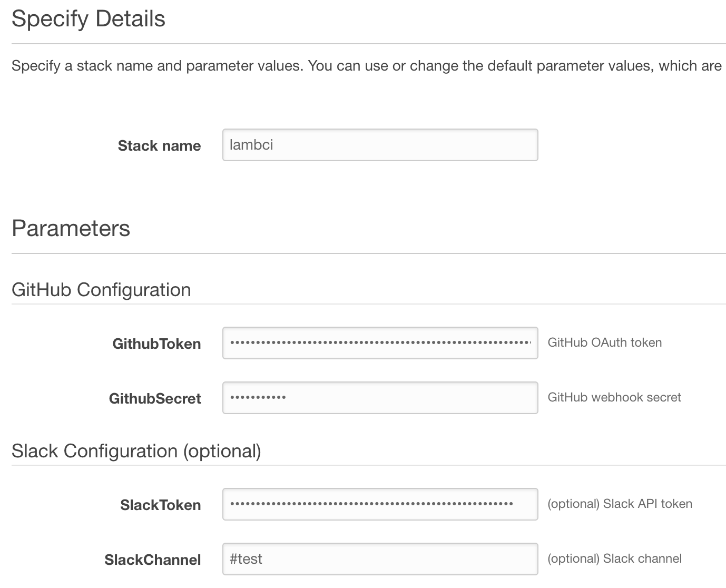Screen dimensions: 726x588
Task: Click the bold SlackToken label
Action: click(x=160, y=505)
